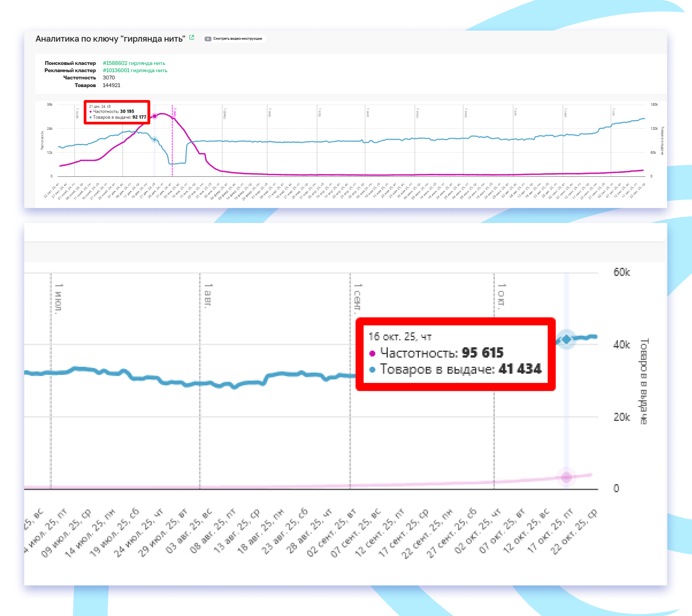The image size is (692, 616).
Task: Open ad cluster #10136001 гирлянда нить link
Action: click(x=135, y=70)
